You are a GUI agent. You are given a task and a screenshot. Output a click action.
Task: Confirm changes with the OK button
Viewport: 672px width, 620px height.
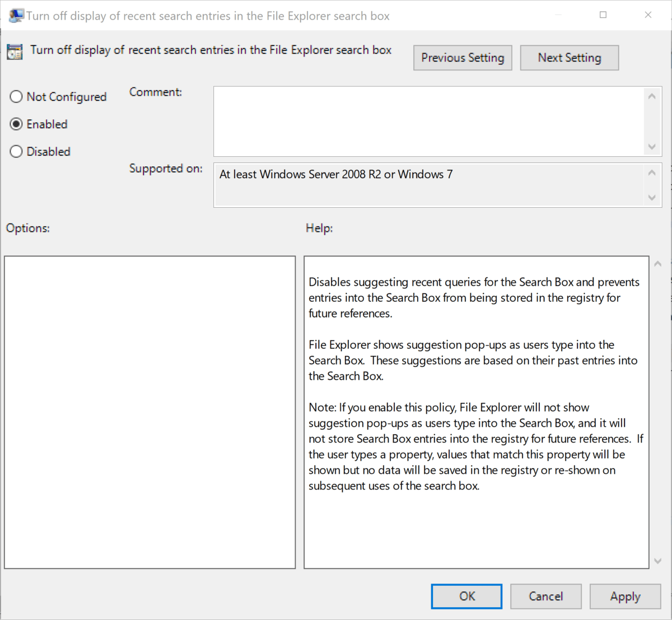click(x=466, y=596)
